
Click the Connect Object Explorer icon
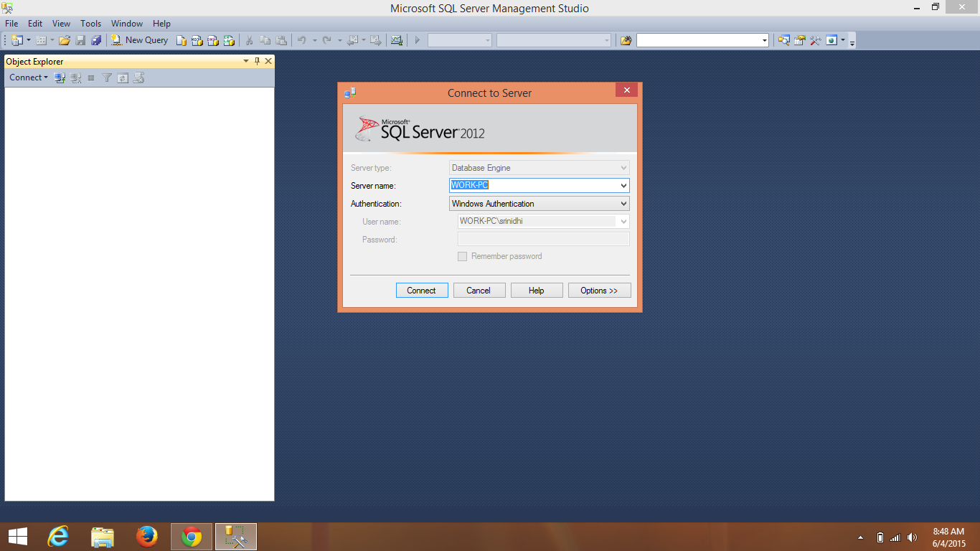point(60,77)
